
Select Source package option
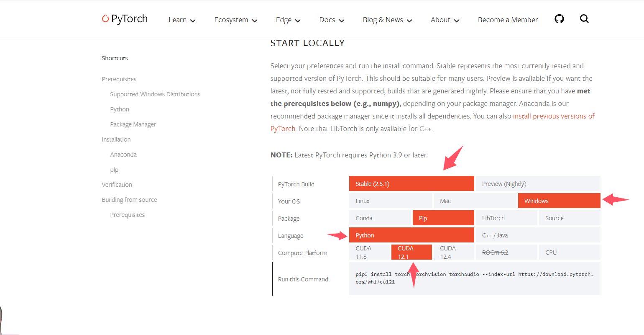coord(570,218)
